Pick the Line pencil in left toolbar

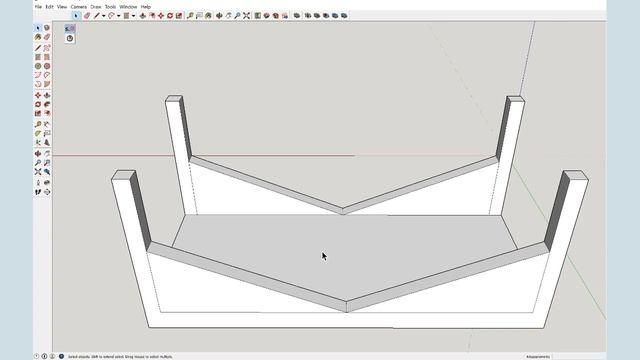click(x=38, y=48)
